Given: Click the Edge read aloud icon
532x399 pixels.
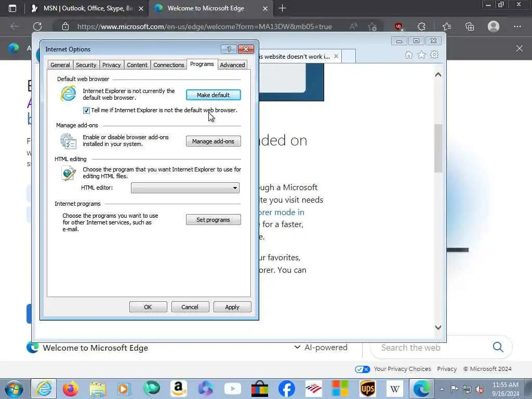Looking at the screenshot, I should point(353,26).
